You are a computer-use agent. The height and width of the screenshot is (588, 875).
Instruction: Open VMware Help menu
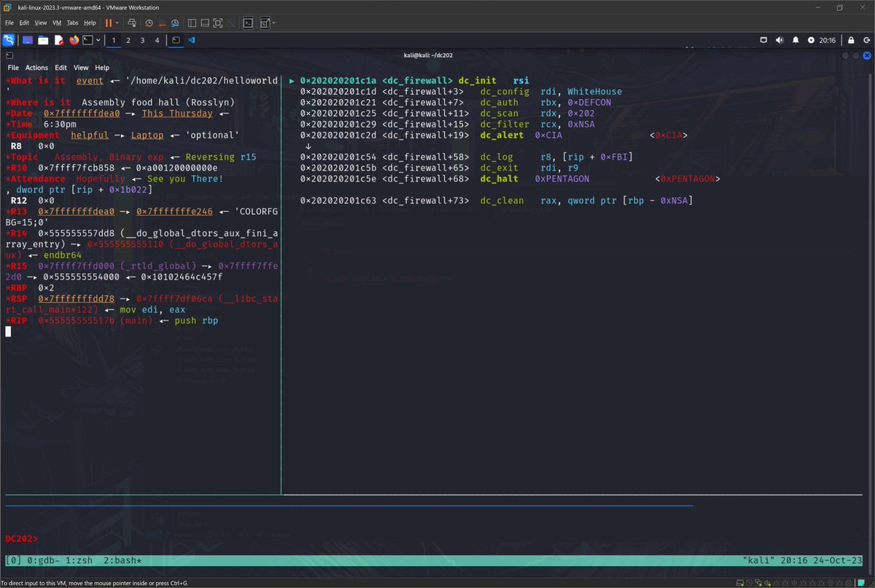pyautogui.click(x=90, y=23)
